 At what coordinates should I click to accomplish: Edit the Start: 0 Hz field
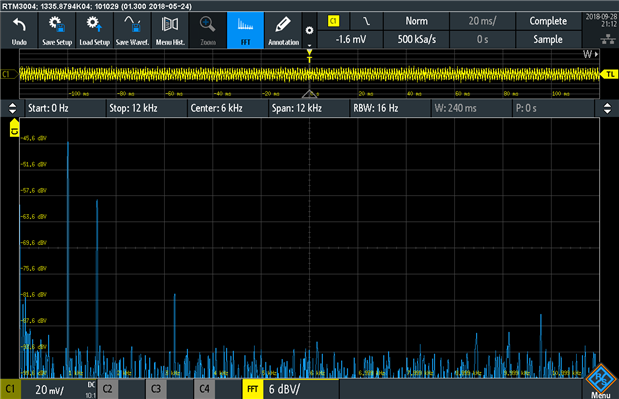click(x=65, y=108)
